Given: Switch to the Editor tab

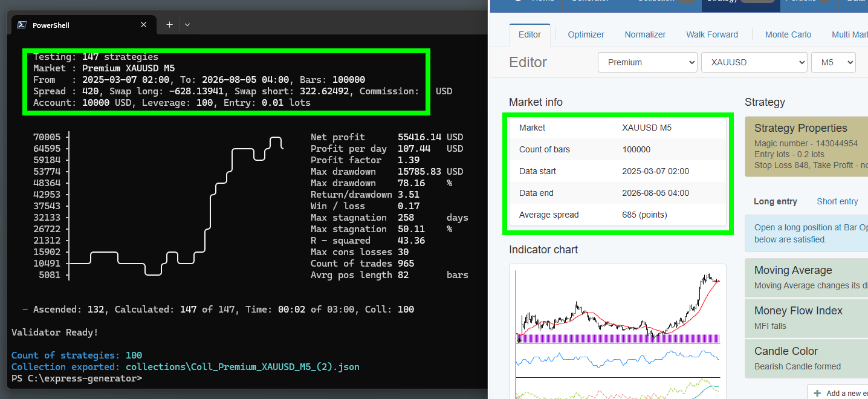Looking at the screenshot, I should (530, 34).
